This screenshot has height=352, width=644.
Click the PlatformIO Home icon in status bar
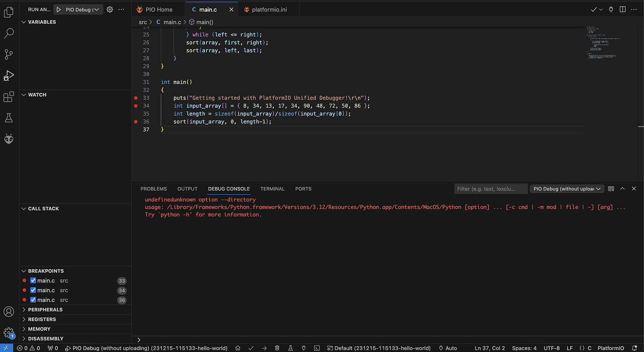pyautogui.click(x=238, y=348)
